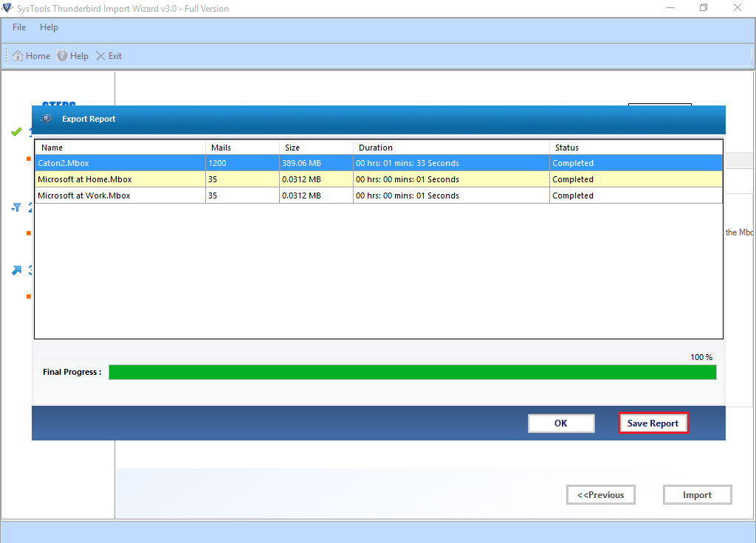
Task: Click the Final Progress bar
Action: coord(413,373)
